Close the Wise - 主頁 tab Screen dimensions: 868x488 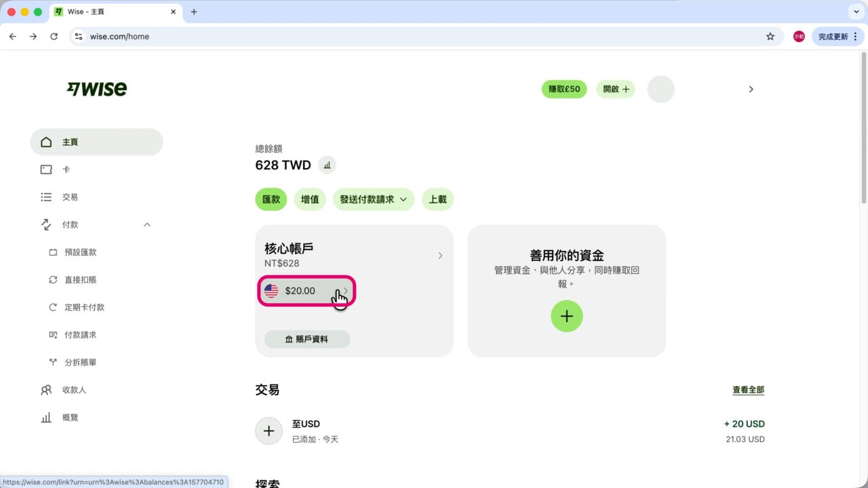173,12
